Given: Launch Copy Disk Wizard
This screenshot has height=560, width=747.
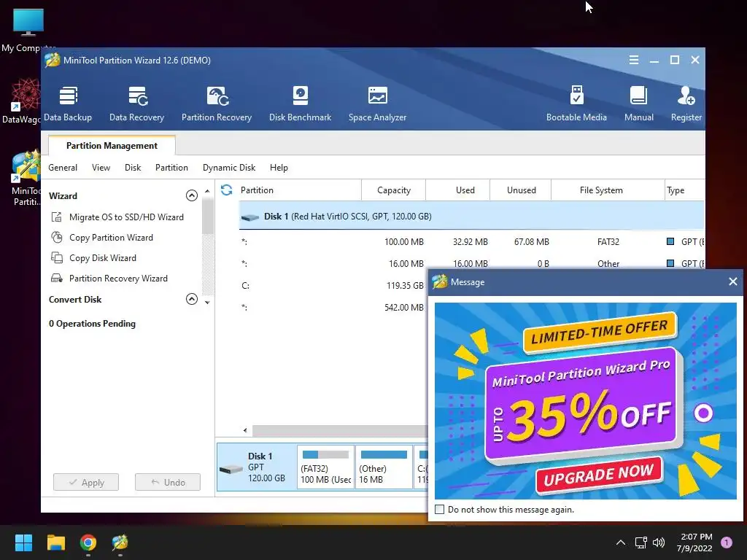Looking at the screenshot, I should click(x=93, y=258).
